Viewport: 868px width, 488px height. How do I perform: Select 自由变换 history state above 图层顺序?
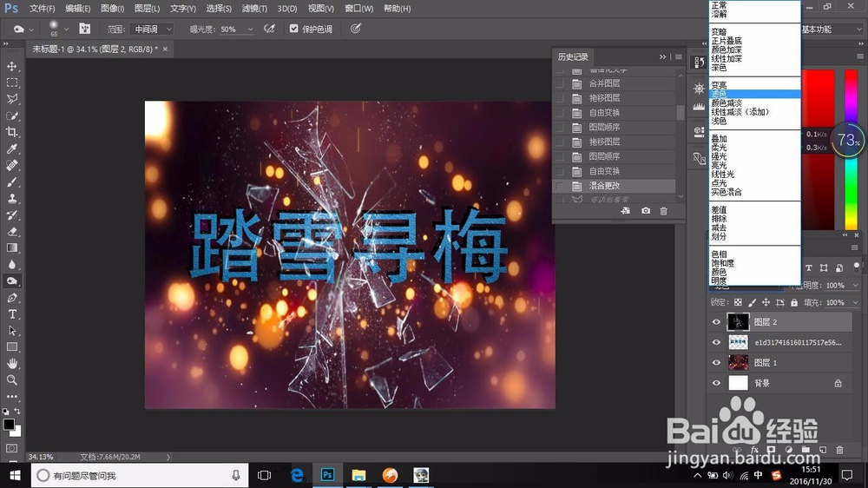(615, 112)
